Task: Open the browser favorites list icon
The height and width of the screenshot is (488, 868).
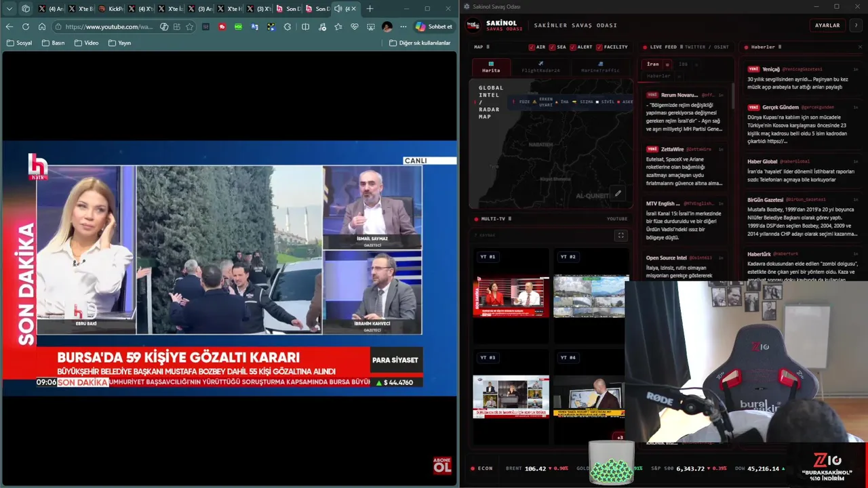Action: (x=338, y=26)
